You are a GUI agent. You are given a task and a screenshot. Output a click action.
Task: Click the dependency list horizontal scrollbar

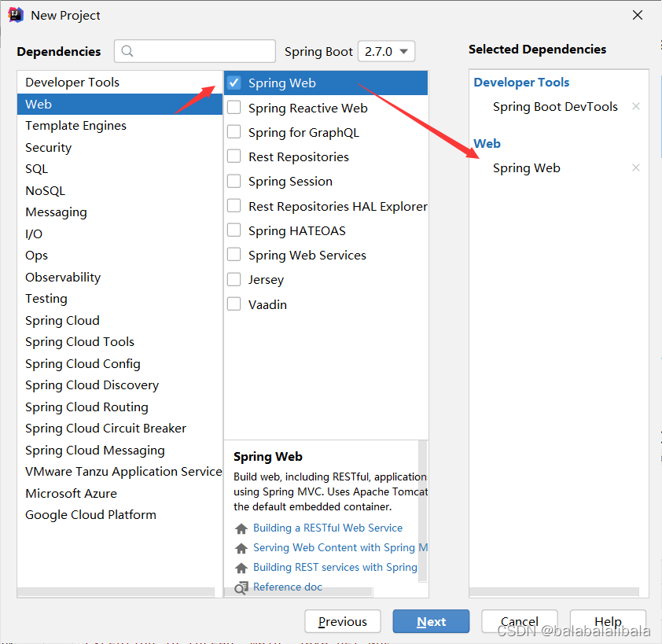coord(299,592)
